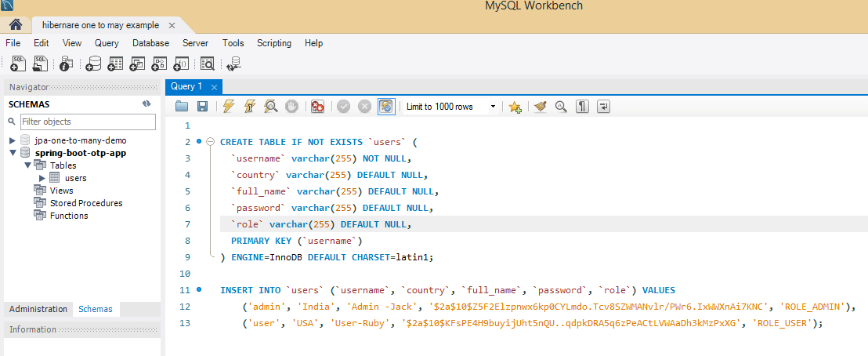Save query to favorites star icon
Image resolution: width=868 pixels, height=356 pixels.
pos(515,107)
